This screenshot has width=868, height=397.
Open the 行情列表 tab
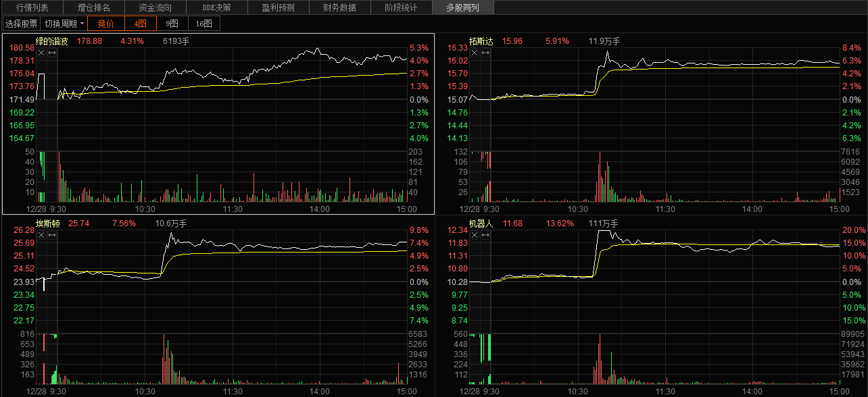[x=32, y=8]
